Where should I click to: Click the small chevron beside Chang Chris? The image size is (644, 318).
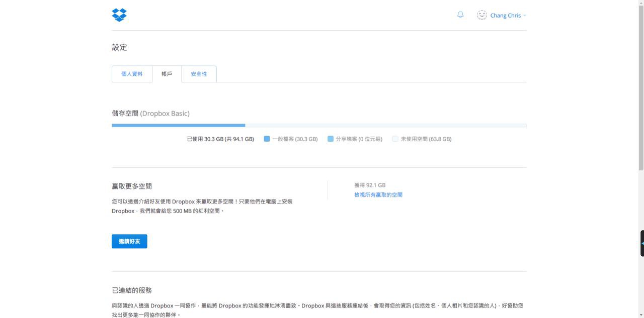click(524, 16)
